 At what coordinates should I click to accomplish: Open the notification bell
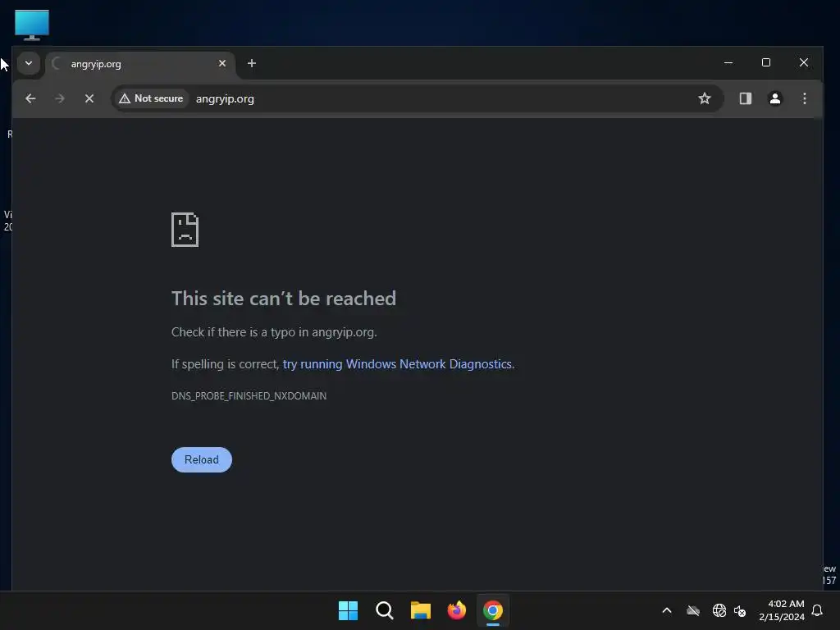(x=817, y=610)
